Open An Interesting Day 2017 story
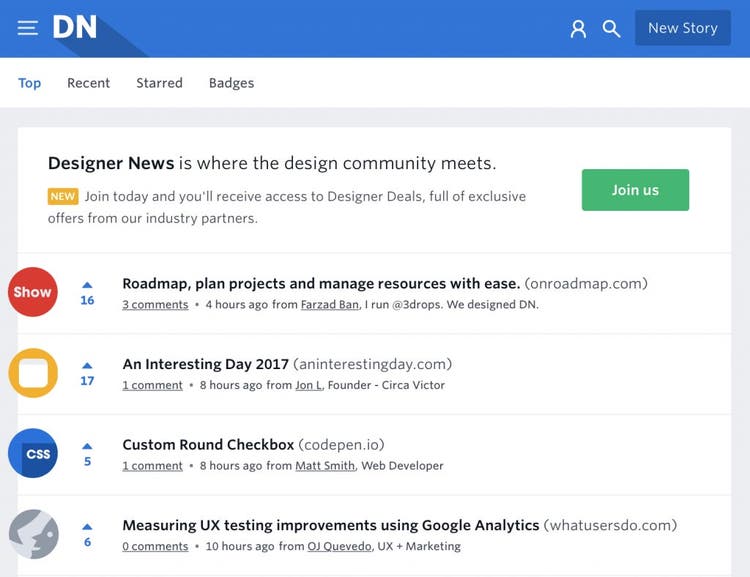This screenshot has height=577, width=750. pyautogui.click(x=206, y=364)
